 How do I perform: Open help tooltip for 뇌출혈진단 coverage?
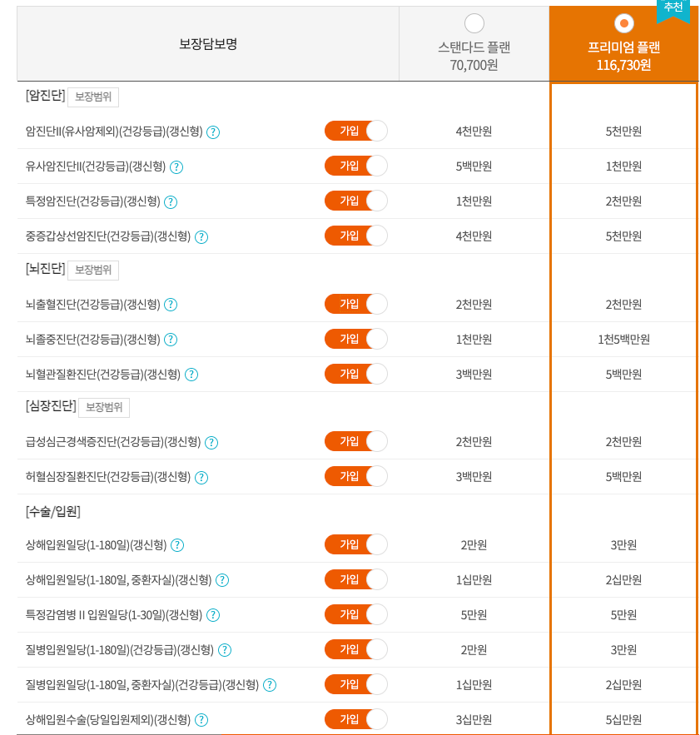tap(171, 304)
